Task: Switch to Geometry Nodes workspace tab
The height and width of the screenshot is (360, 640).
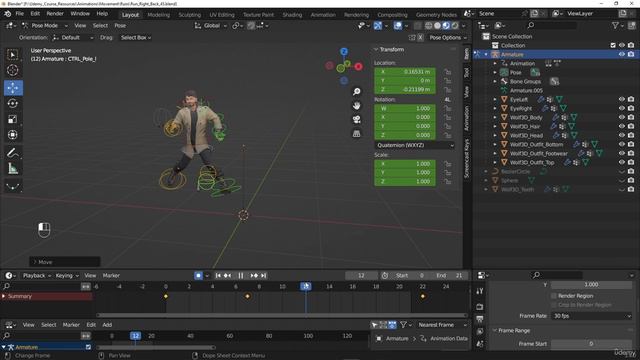Action: [x=436, y=15]
